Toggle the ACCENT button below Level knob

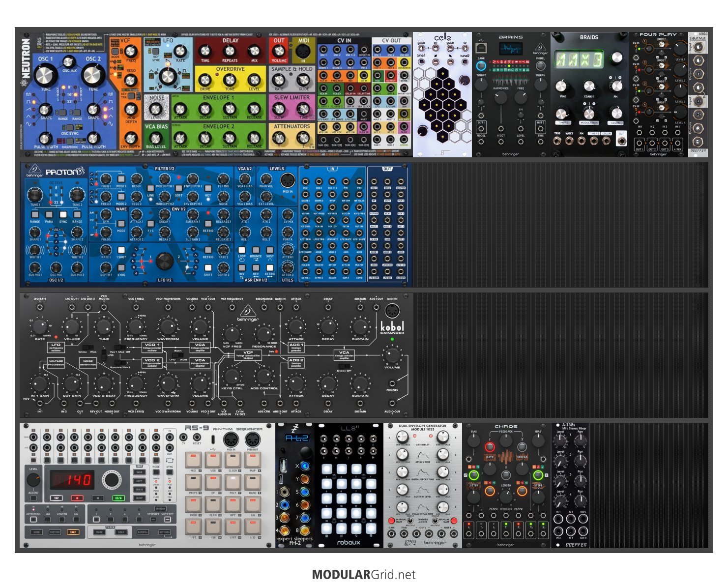(33, 498)
